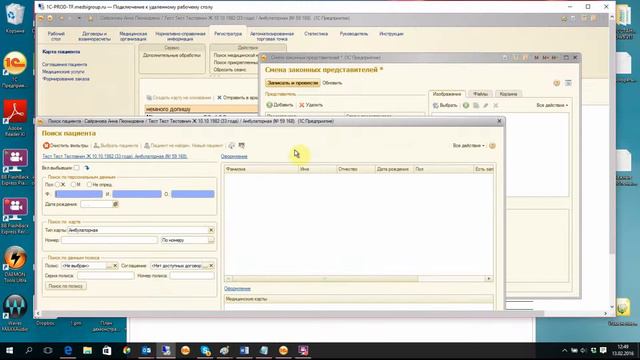The image size is (640, 360).
Task: Click Windows Start button
Action: (x=9, y=351)
